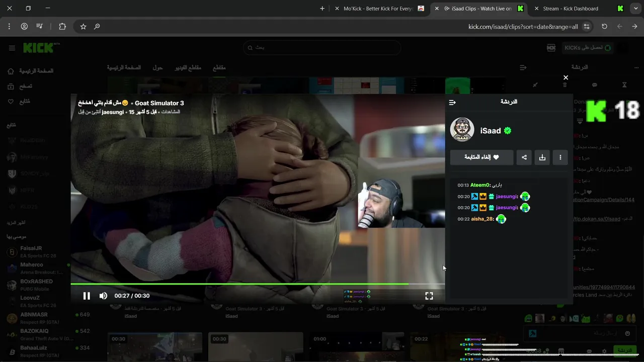Open first 00:30 clip thumbnail below
This screenshot has width=644, height=362.
click(155, 347)
